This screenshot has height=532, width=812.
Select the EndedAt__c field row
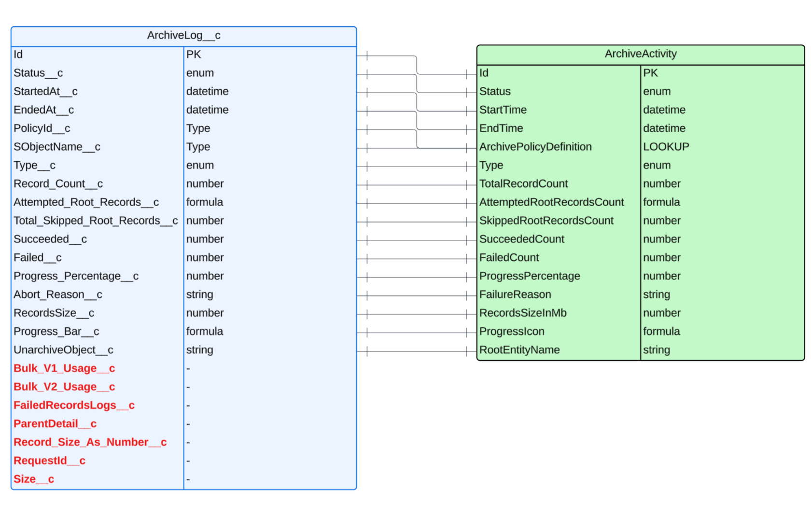click(97, 110)
